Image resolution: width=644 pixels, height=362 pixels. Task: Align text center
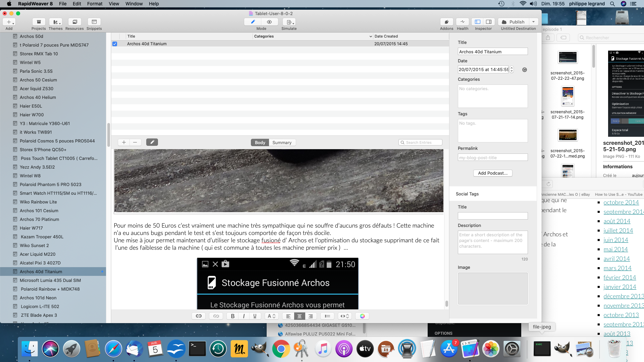(300, 316)
